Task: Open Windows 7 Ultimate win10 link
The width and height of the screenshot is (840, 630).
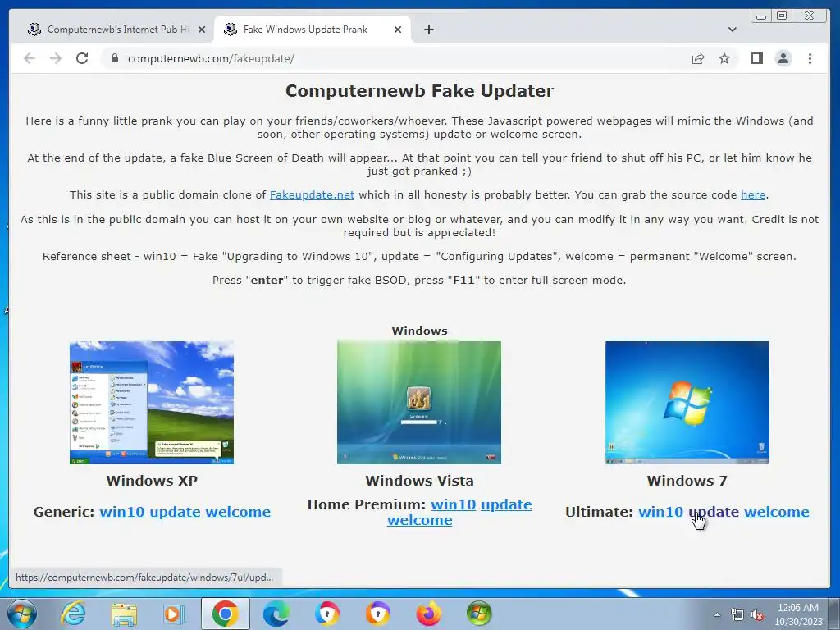Action: pyautogui.click(x=660, y=512)
